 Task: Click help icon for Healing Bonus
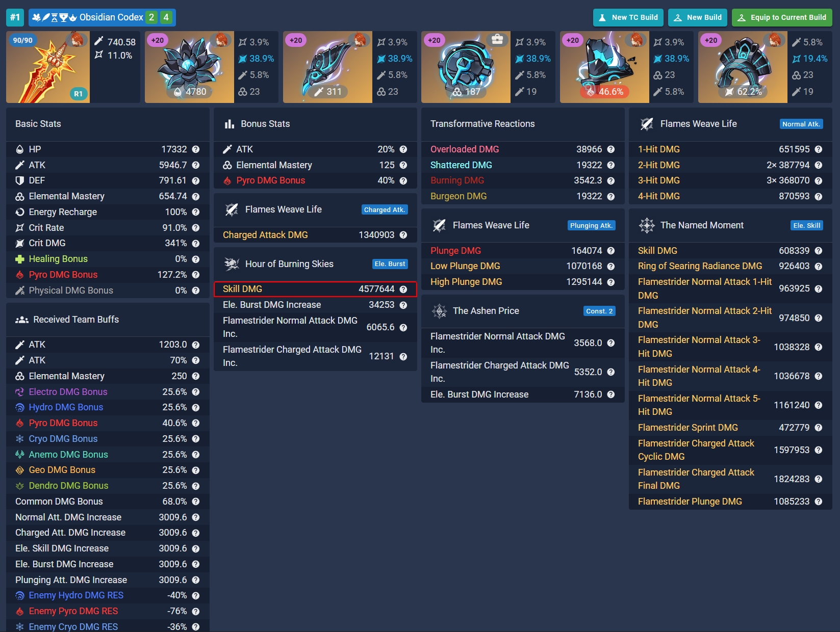(x=196, y=259)
